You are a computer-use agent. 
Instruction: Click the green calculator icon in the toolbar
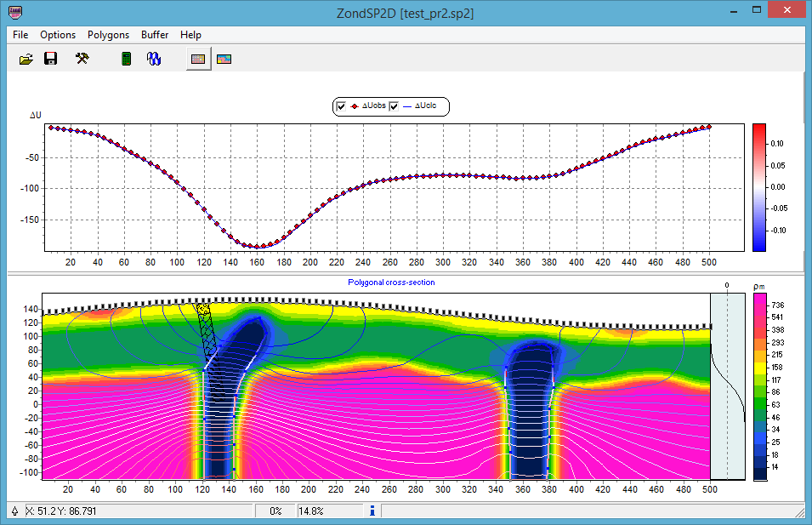[x=126, y=59]
